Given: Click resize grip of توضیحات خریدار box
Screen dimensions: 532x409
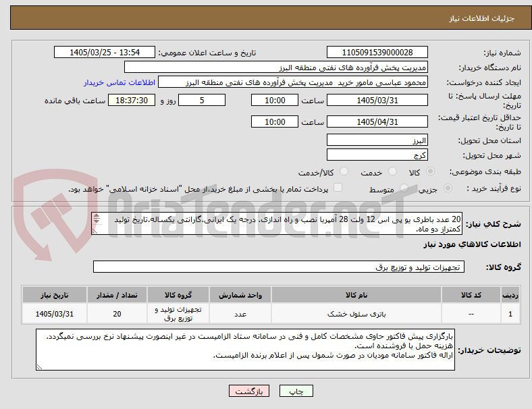Looking at the screenshot, I should (39, 366).
